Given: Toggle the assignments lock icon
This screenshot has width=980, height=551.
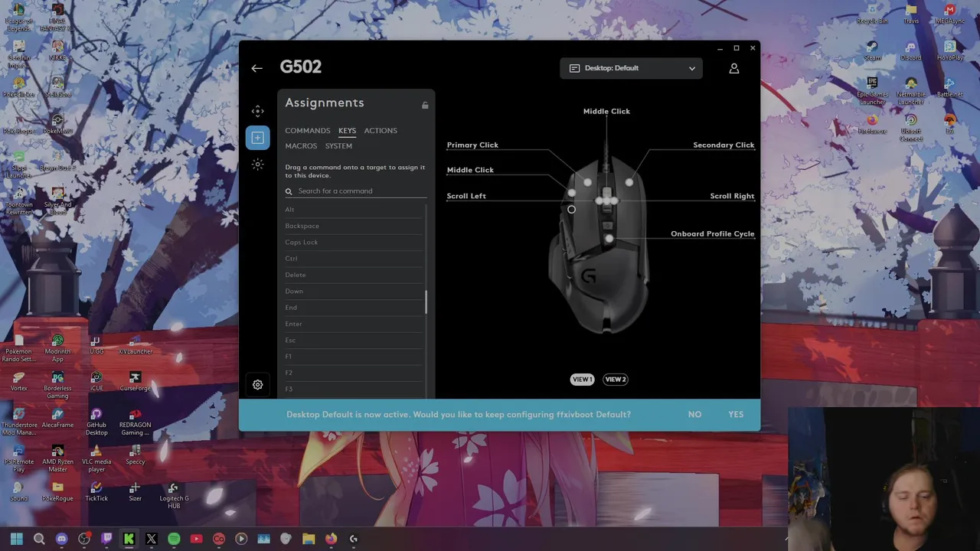Looking at the screenshot, I should click(x=425, y=105).
